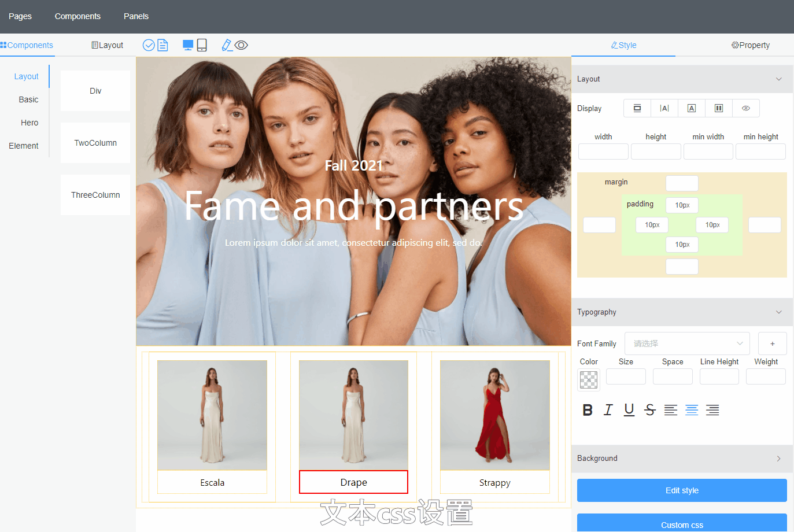794x532 pixels.
Task: Click the font Size input
Action: [626, 376]
